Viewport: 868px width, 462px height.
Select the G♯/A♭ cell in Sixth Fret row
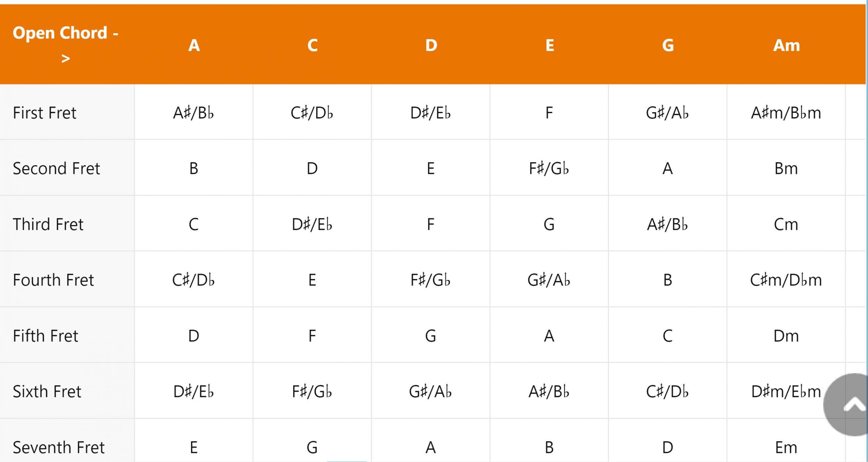[431, 391]
